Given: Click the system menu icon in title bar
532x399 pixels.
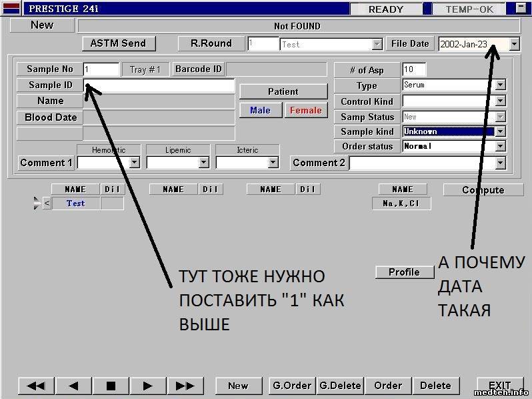Looking at the screenshot, I should (11, 9).
